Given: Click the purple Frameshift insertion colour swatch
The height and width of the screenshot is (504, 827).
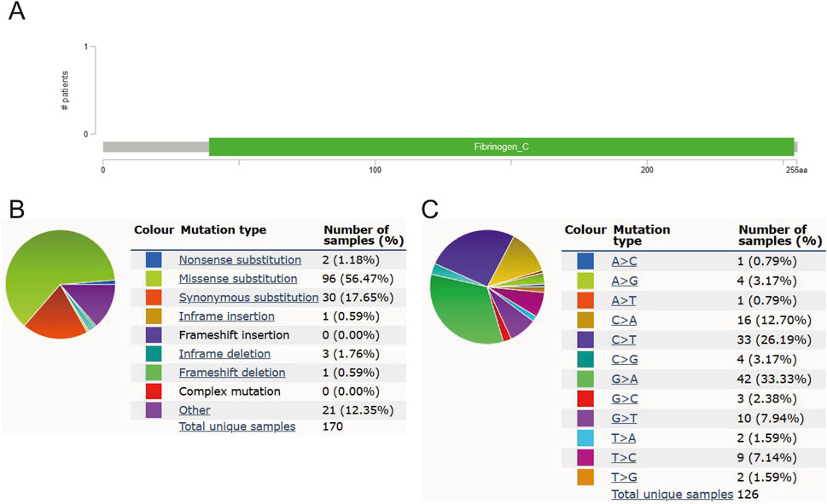Looking at the screenshot, I should tap(154, 335).
